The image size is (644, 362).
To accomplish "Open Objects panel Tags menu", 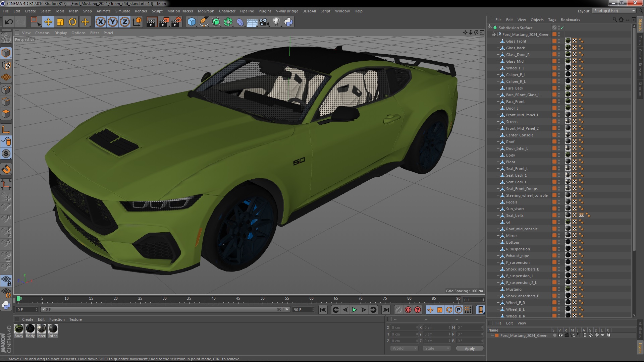I will [x=552, y=20].
